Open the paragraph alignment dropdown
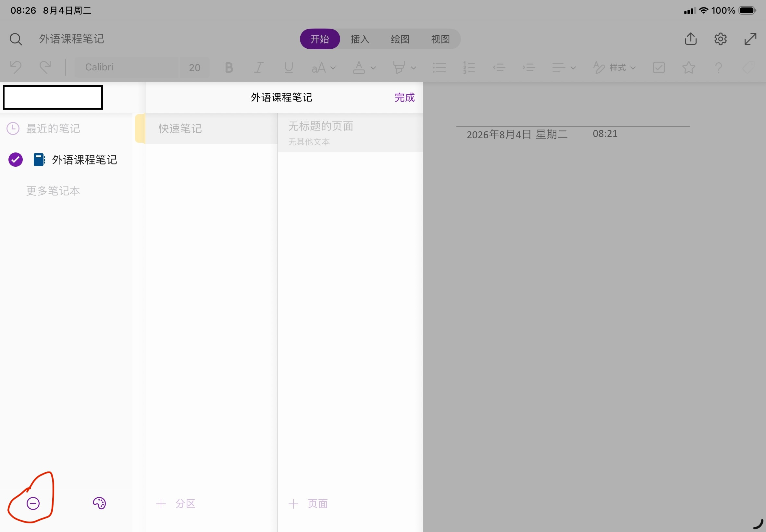Viewport: 766px width, 532px height. (563, 68)
